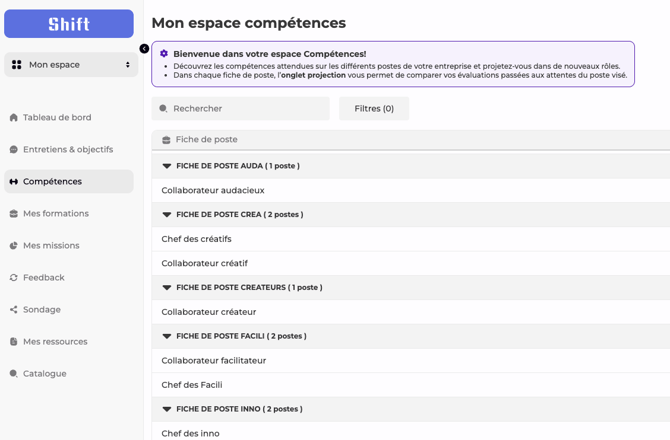The image size is (670, 440).
Task: Go to Mes formations in sidebar
Action: (56, 214)
